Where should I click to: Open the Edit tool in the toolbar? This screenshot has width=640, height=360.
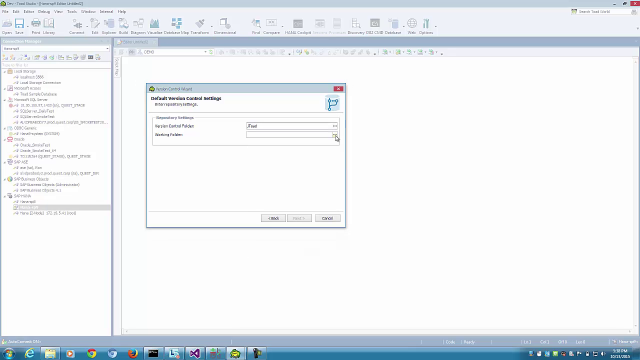[x=95, y=26]
